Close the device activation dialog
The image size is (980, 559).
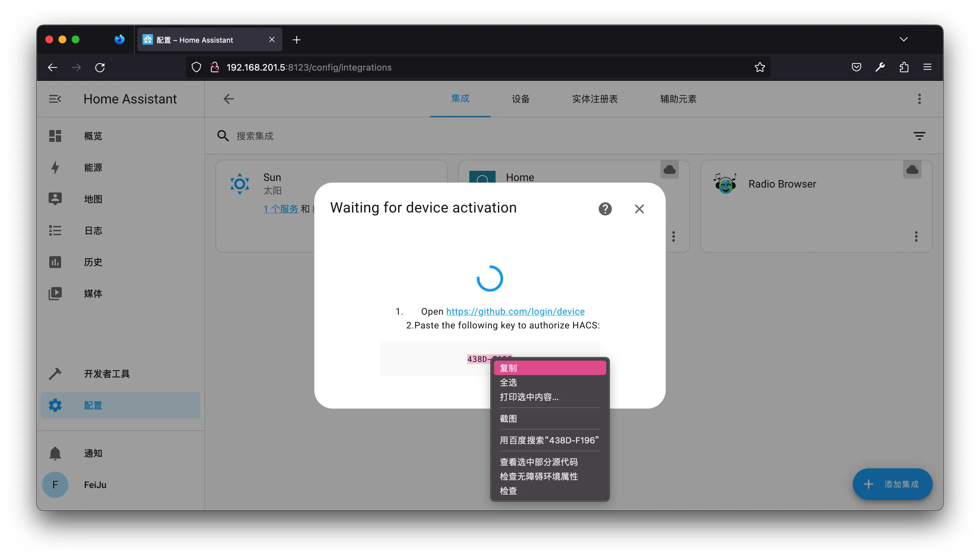pos(639,209)
